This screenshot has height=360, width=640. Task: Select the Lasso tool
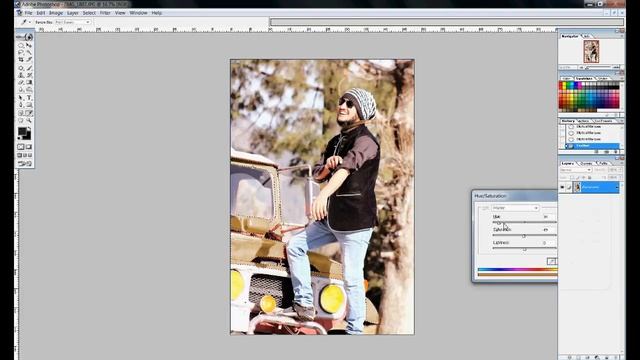[21, 52]
